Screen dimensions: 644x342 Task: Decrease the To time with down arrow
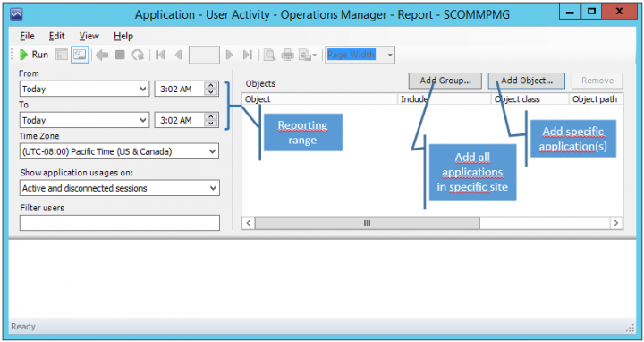coord(211,124)
